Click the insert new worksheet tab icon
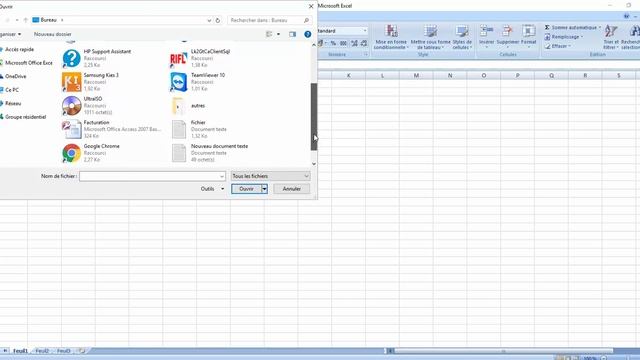The width and height of the screenshot is (640, 360). click(82, 351)
